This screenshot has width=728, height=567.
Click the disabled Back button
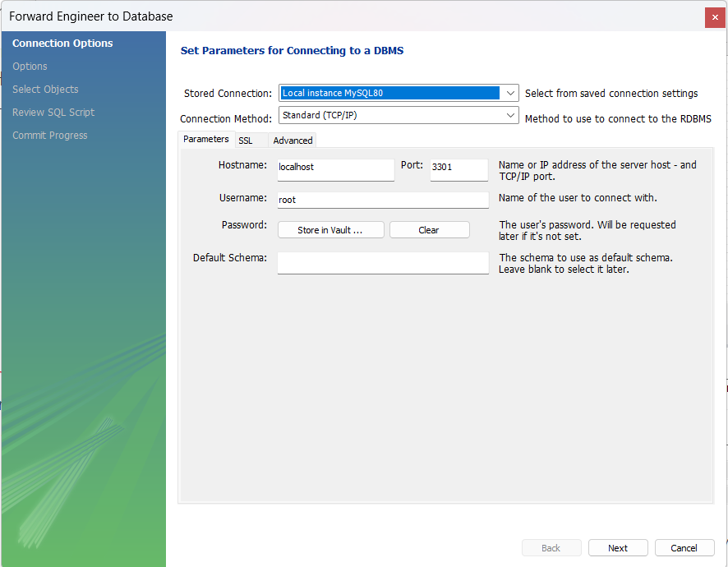551,548
